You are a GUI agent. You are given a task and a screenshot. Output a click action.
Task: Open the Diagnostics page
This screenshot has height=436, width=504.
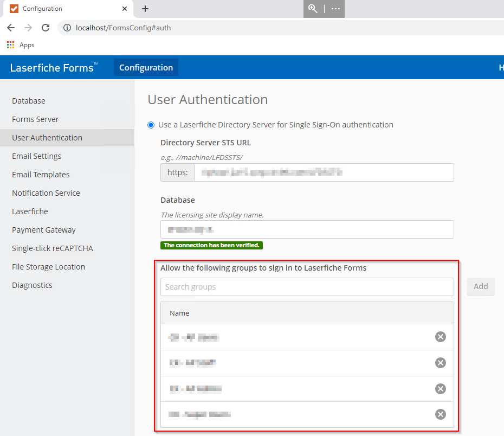click(x=67, y=285)
